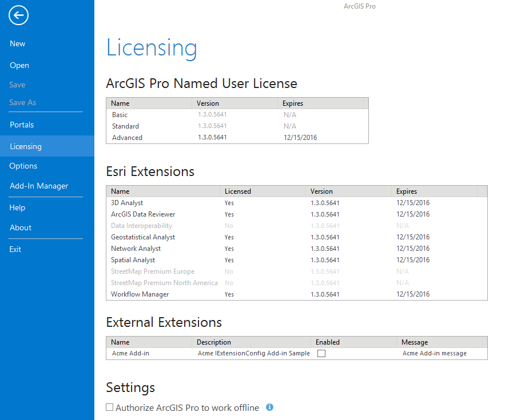
Task: Click Expires header in Esri Extensions
Action: (407, 191)
